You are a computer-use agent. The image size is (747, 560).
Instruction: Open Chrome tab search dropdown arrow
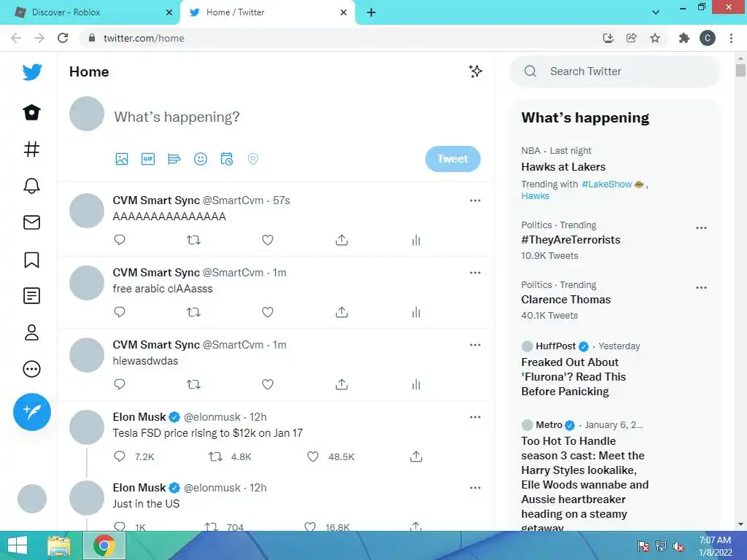[x=656, y=12]
